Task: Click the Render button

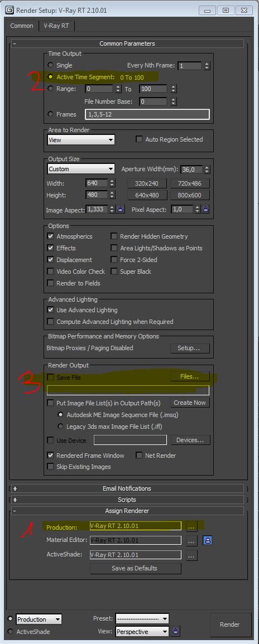Action: coord(230,624)
